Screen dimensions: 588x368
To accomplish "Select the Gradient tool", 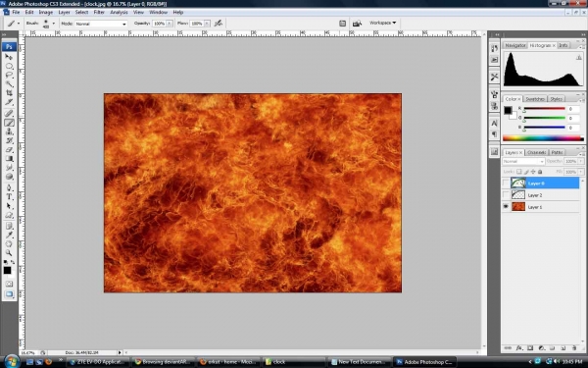I will (x=9, y=158).
